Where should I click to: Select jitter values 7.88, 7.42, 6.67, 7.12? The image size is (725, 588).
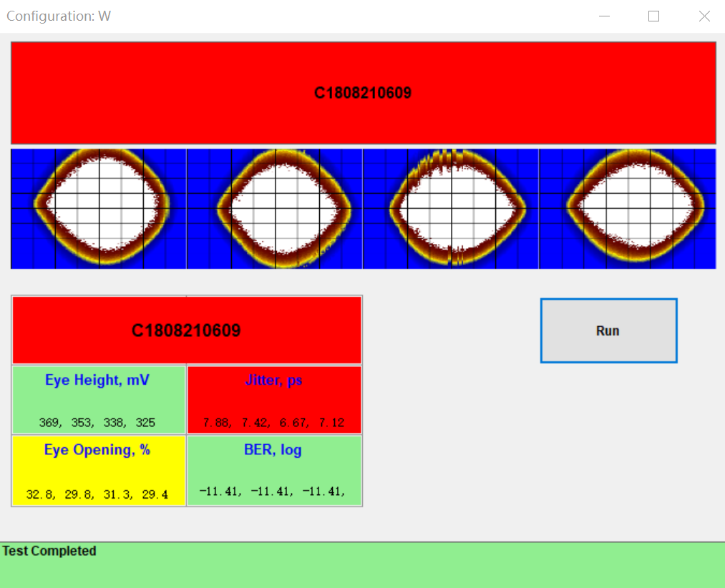(273, 422)
